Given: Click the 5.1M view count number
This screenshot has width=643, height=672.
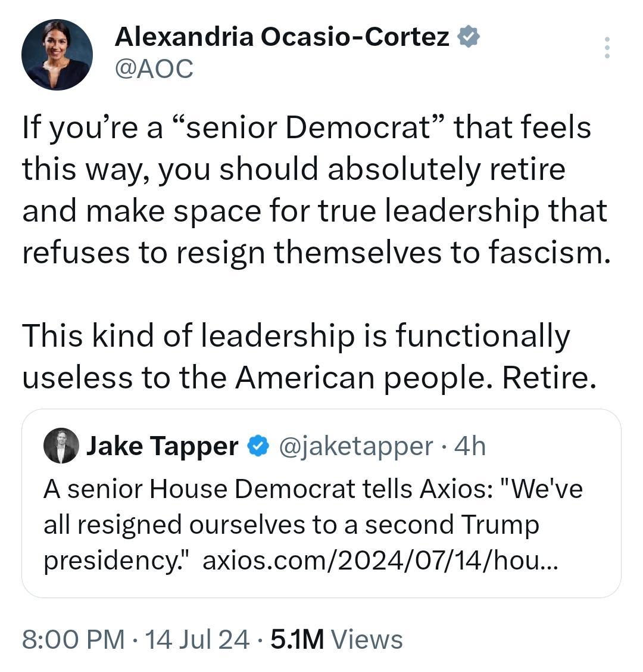Looking at the screenshot, I should (x=297, y=639).
